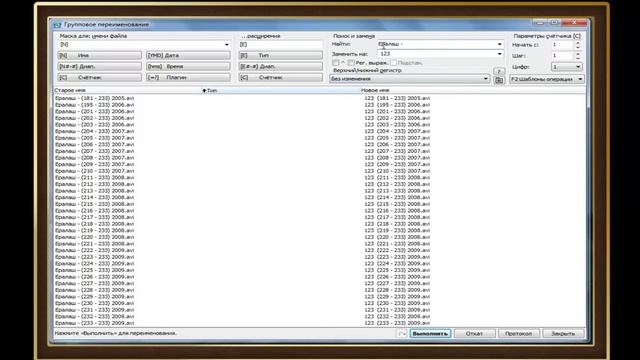Screen dimensions: 640x360
Task: Expand the file name mask dropdown
Action: (x=227, y=44)
